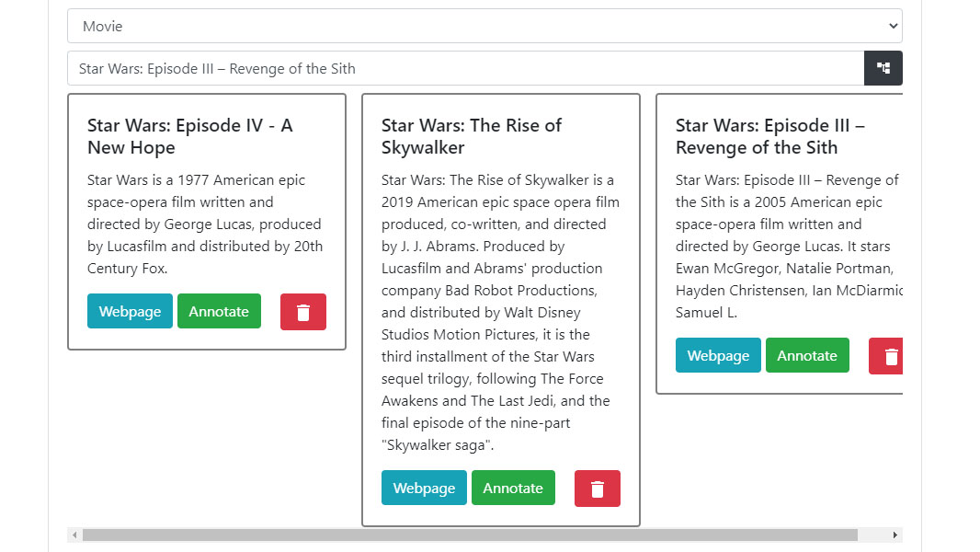The image size is (980, 552).
Task: Annotate The Rise of Skywalker
Action: coord(513,488)
